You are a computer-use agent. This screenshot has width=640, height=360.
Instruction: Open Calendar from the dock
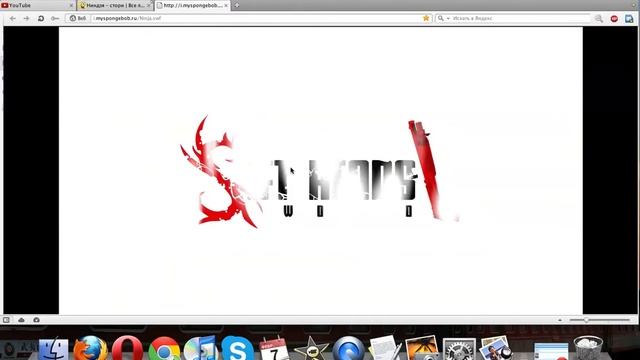tap(274, 348)
